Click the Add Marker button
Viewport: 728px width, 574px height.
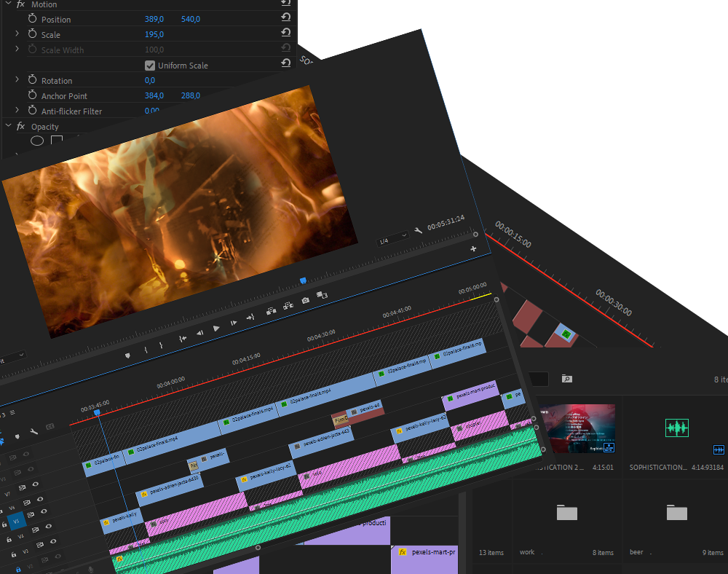tap(128, 355)
